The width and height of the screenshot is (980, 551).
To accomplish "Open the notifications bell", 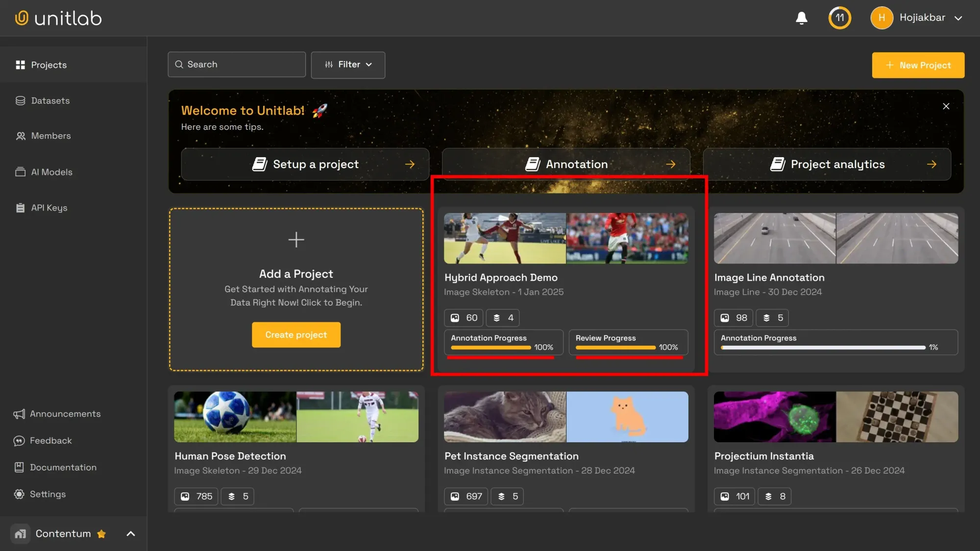I will (x=801, y=18).
